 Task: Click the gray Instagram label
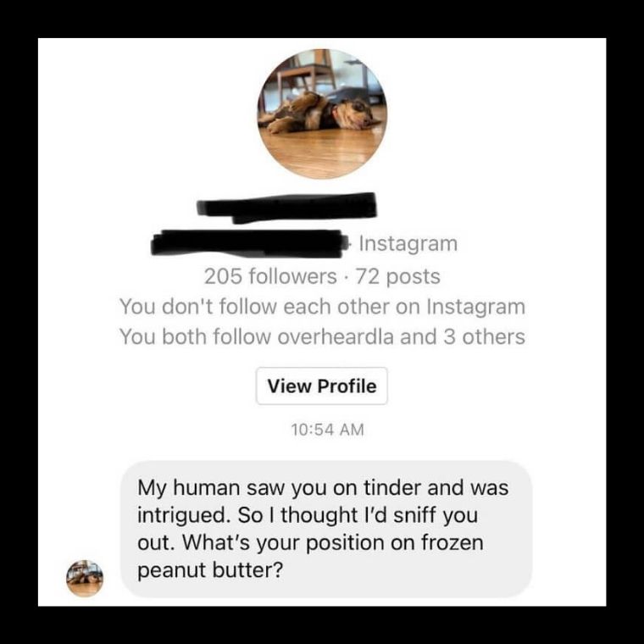point(408,243)
